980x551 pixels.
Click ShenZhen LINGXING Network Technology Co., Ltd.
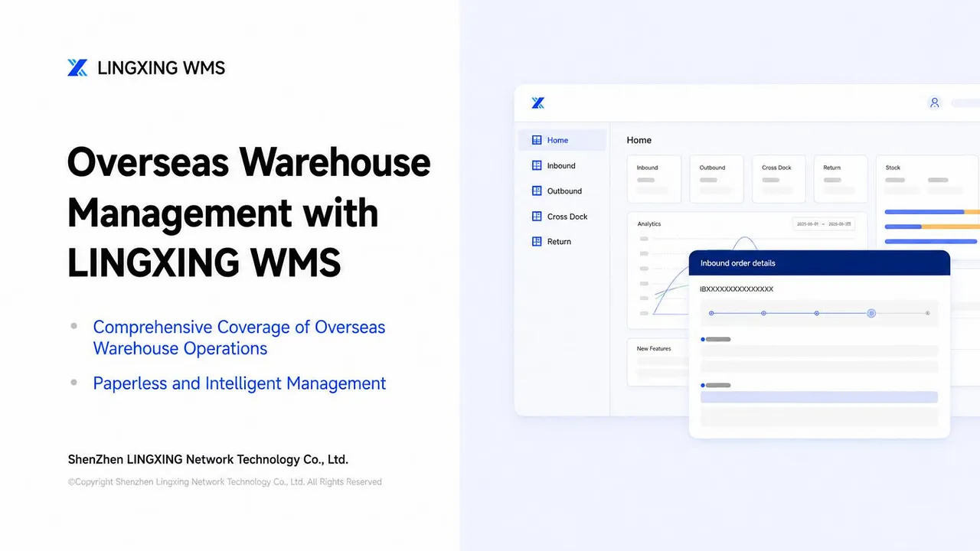(208, 460)
